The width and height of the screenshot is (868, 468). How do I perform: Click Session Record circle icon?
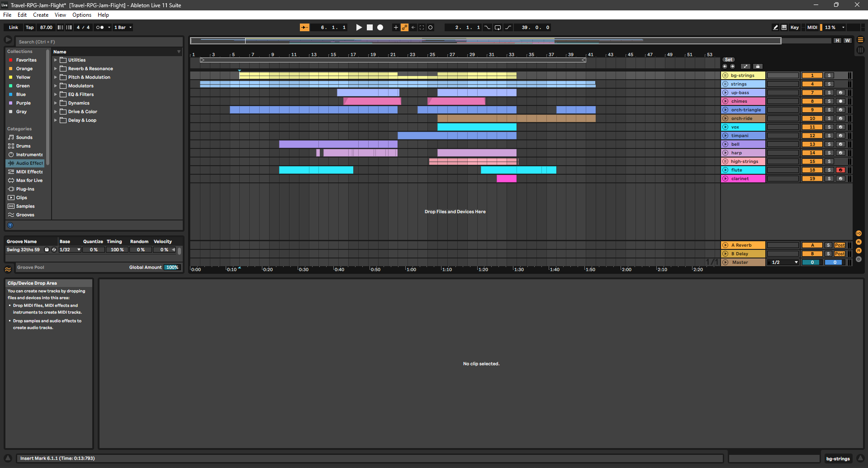pos(431,28)
